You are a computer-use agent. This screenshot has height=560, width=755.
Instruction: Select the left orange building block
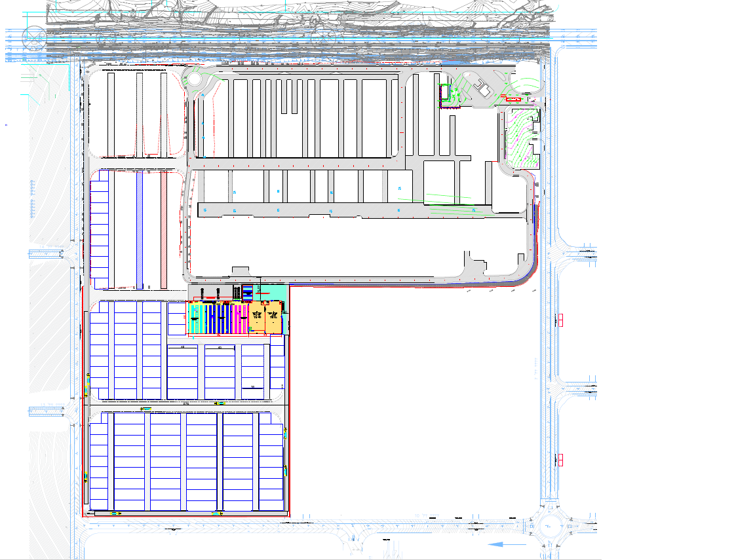pos(257,317)
